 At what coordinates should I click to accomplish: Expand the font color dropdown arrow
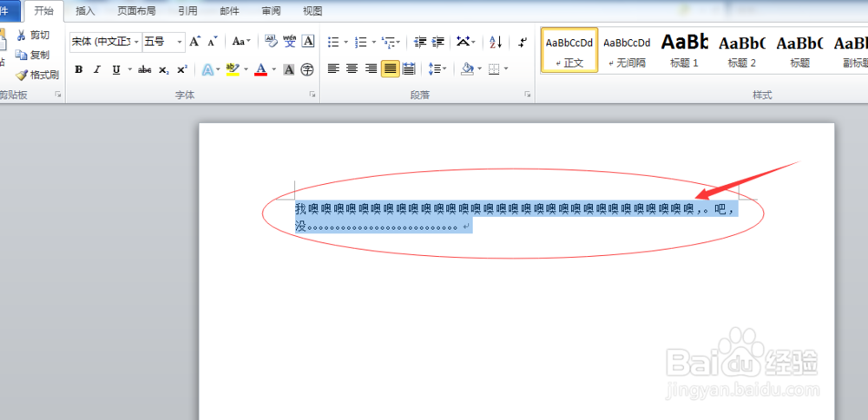(273, 69)
